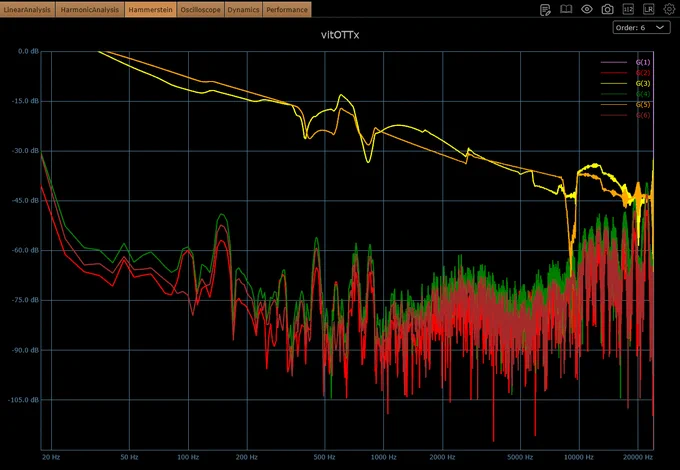680x470 pixels.
Task: Click the 5000 Hz axis label
Action: (x=520, y=457)
